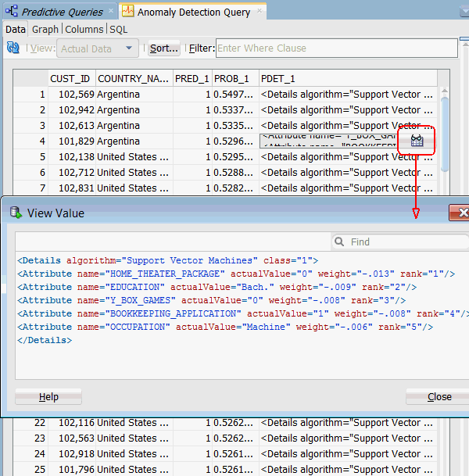The height and width of the screenshot is (476, 469).
Task: Select customer ID 102,138 cell
Action: point(72,157)
